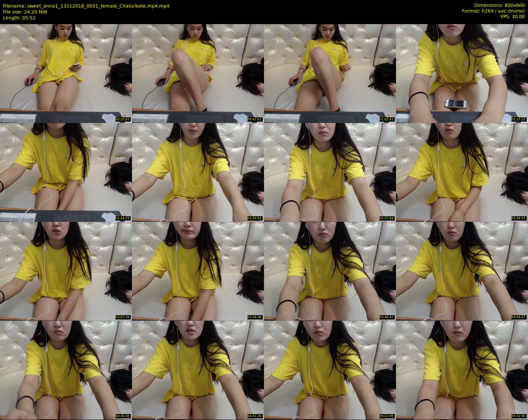The height and width of the screenshot is (420, 528).
Task: Open the thumbnail stamped 04:30.48
Action: pyautogui.click(x=66, y=370)
